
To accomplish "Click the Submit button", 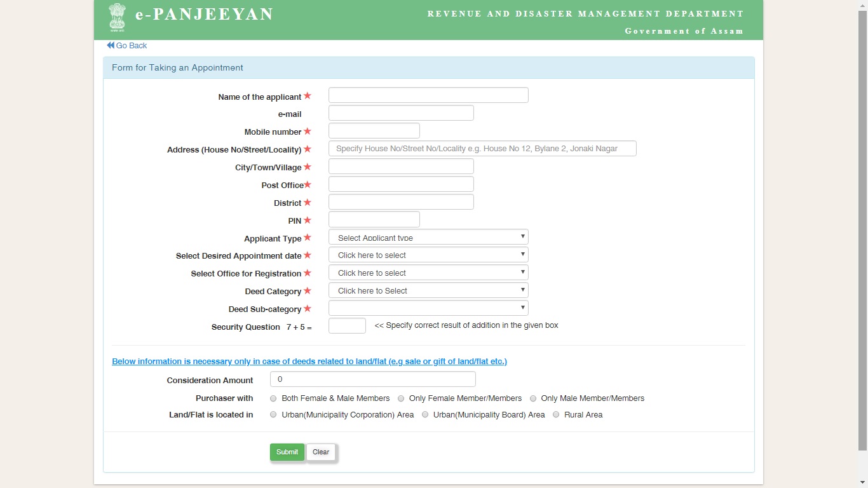I will (287, 452).
